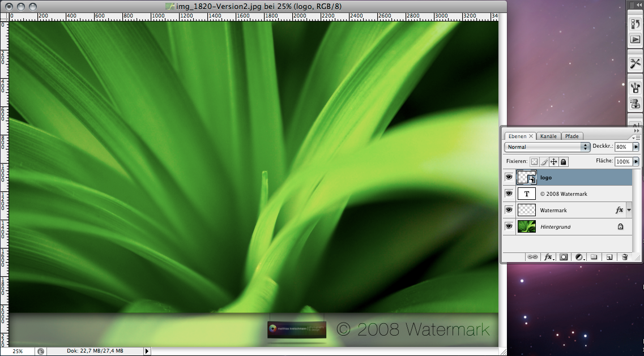Click the status bar Version Cue icon
644x356 pixels.
coord(41,351)
